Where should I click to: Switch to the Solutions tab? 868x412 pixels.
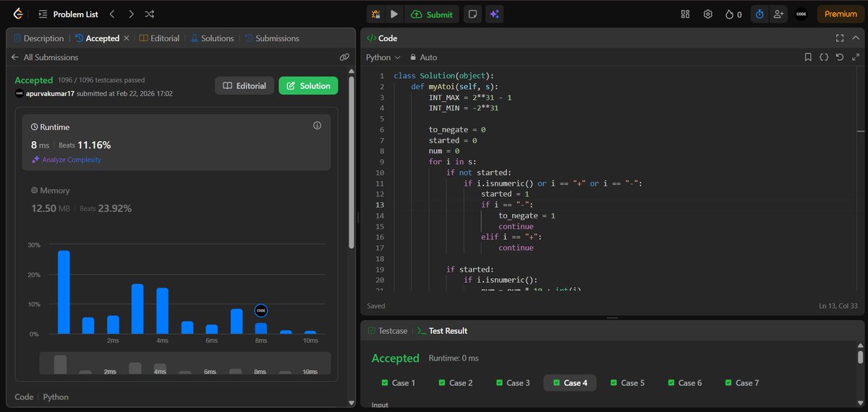(x=213, y=38)
